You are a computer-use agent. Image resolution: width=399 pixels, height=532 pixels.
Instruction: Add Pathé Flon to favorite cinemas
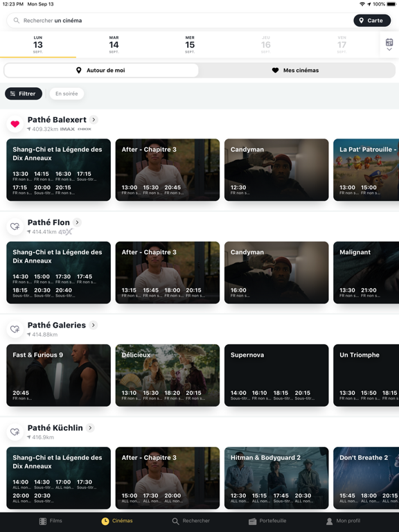[x=15, y=227]
